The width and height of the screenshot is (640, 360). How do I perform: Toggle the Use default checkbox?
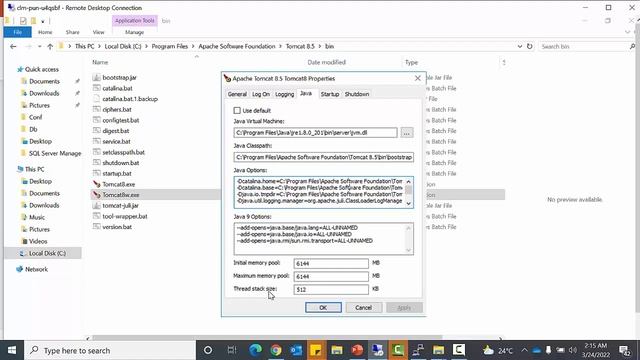[237, 111]
